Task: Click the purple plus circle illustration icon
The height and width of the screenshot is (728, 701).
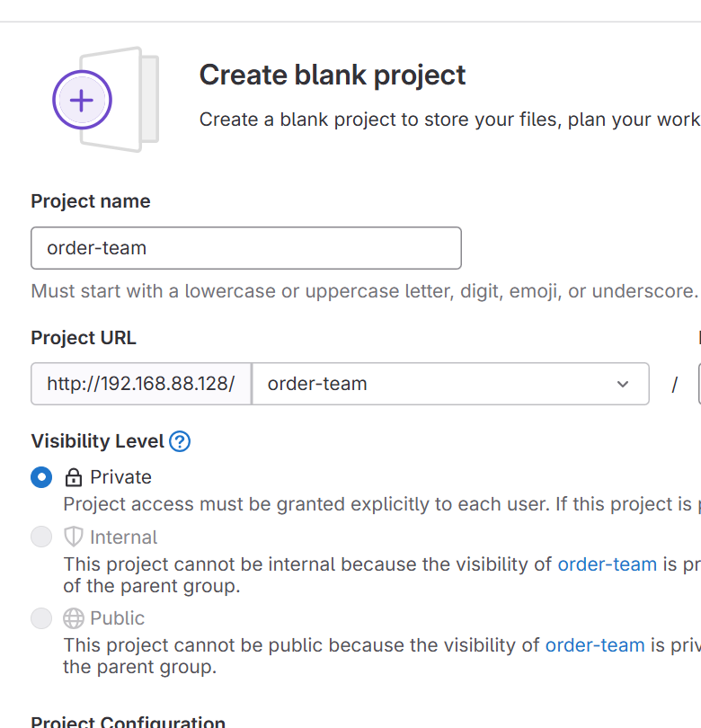Action: [82, 100]
